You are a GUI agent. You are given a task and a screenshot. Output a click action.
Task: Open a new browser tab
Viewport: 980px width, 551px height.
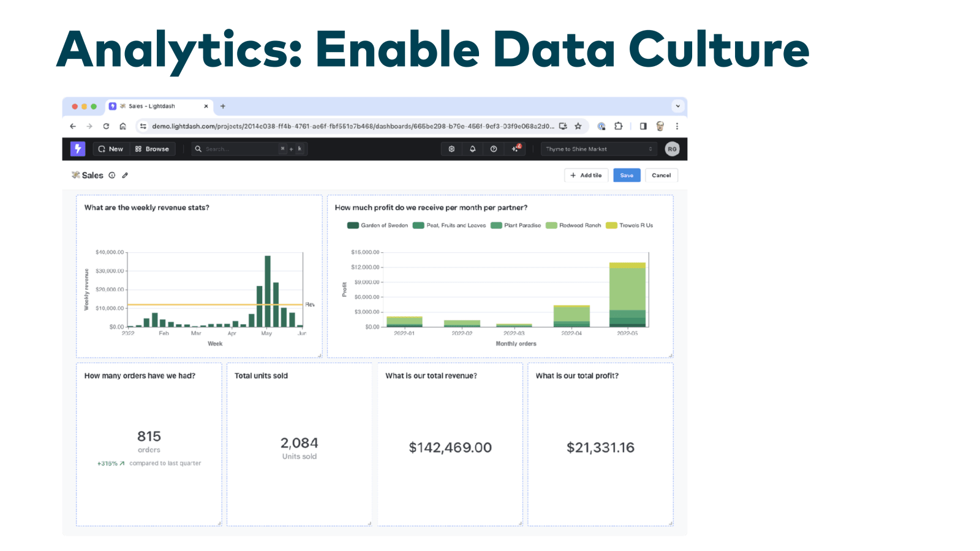pos(223,106)
